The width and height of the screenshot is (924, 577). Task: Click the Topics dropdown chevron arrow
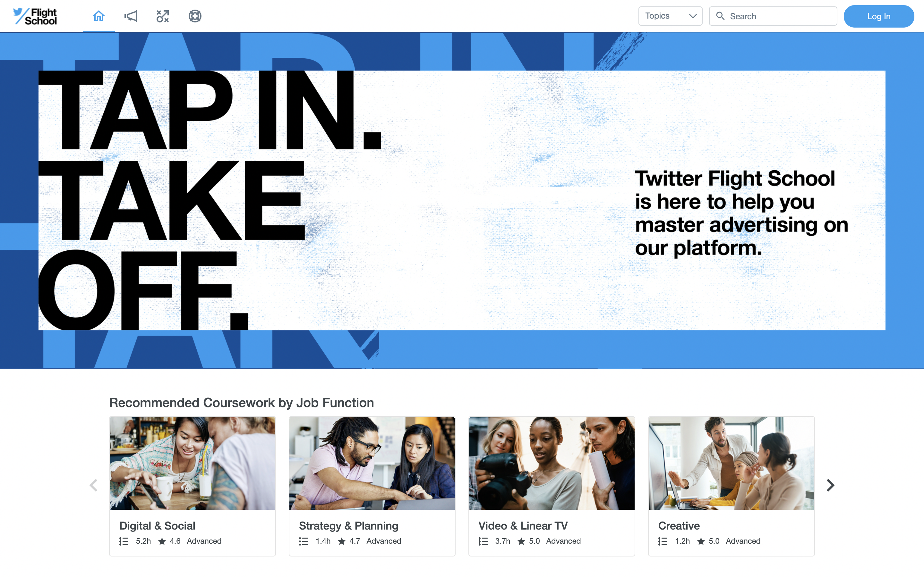click(x=693, y=16)
